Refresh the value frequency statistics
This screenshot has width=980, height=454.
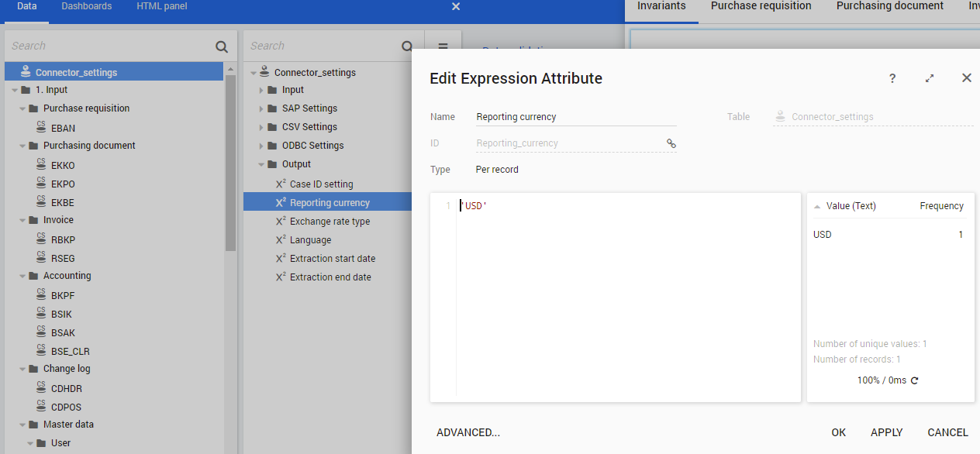pos(914,380)
